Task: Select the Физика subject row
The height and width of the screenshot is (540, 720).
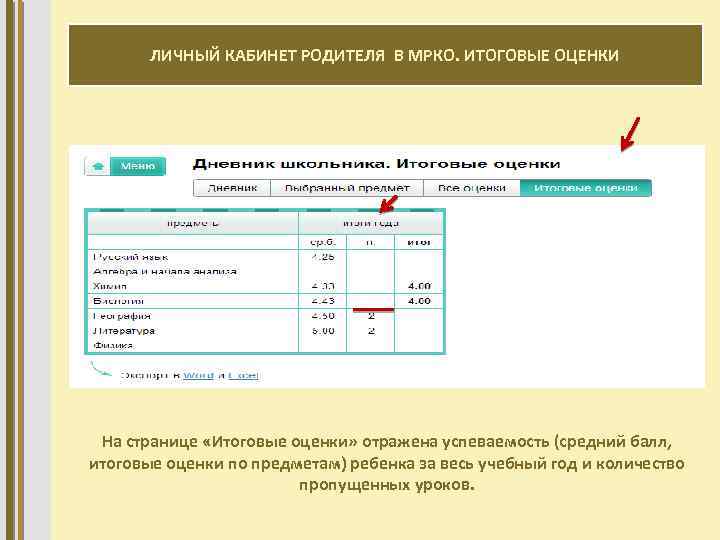Action: (x=265, y=345)
